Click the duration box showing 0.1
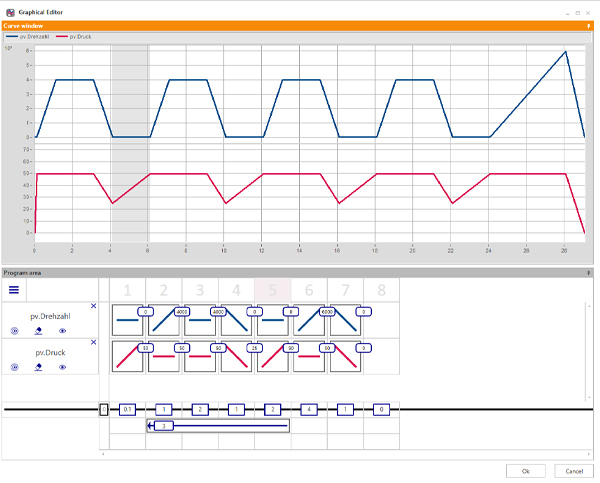The image size is (600, 483). tap(127, 410)
